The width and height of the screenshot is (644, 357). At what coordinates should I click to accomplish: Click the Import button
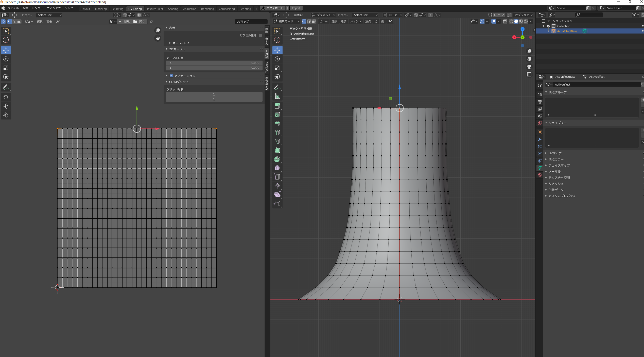pyautogui.click(x=296, y=8)
